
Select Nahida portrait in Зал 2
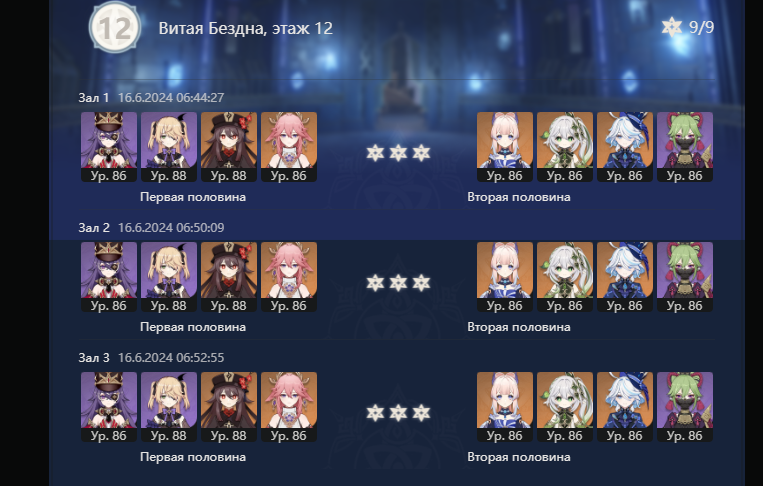(x=565, y=277)
